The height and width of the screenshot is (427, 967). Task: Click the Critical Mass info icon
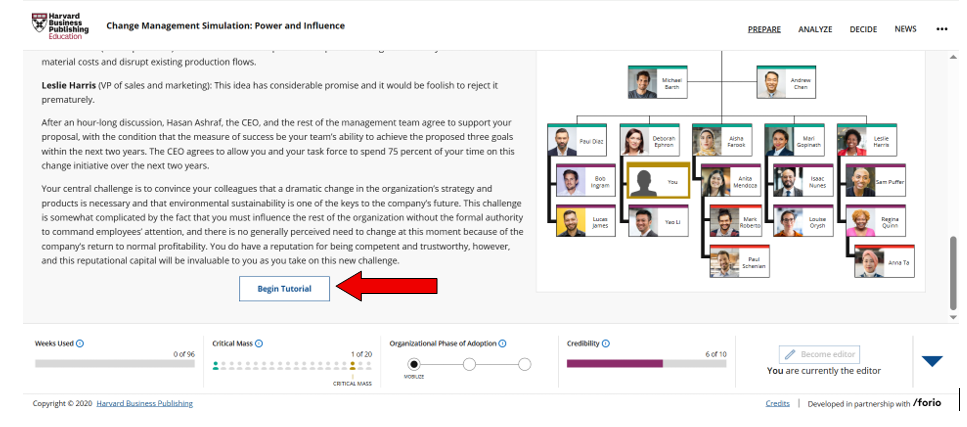(x=261, y=343)
